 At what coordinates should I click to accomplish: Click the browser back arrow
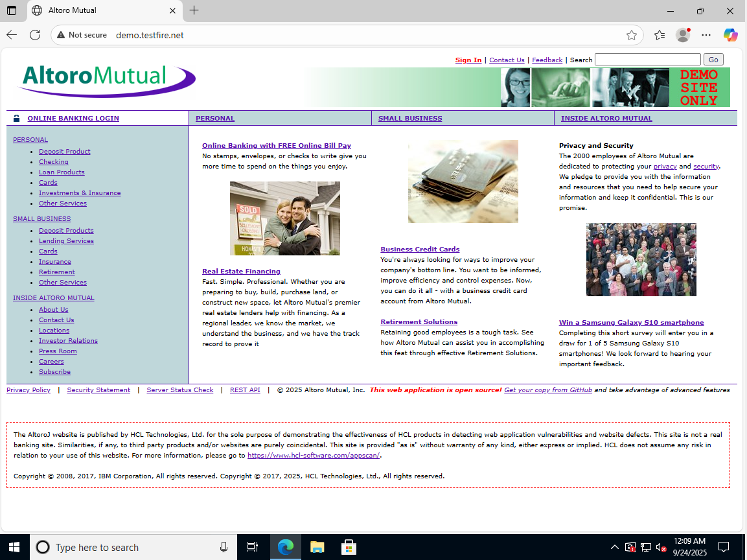(x=12, y=35)
